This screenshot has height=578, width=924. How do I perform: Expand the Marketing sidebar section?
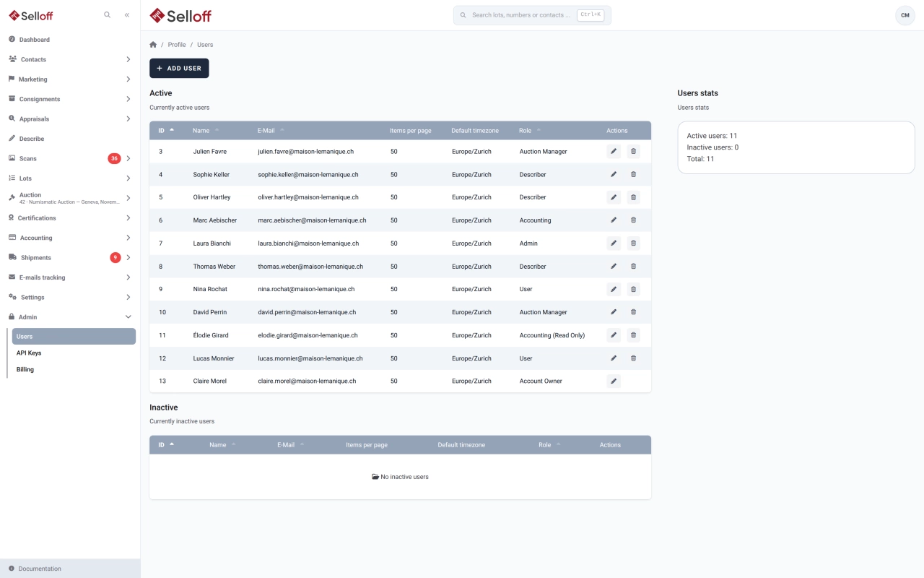pos(128,79)
